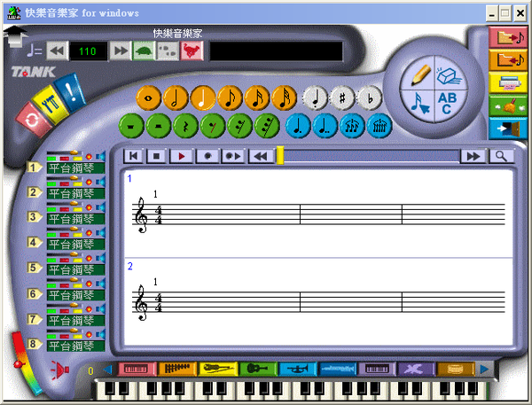Select the whole rest button
This screenshot has height=405, width=532.
tap(131, 126)
